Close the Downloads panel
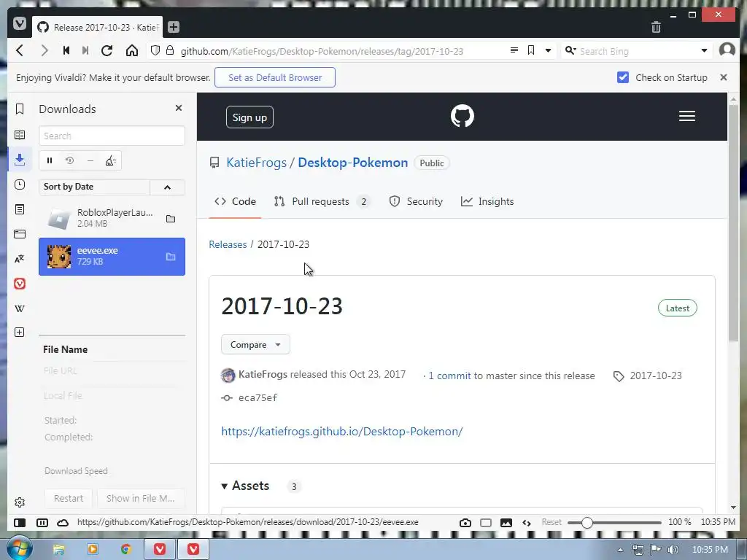This screenshot has width=747, height=560. [179, 108]
